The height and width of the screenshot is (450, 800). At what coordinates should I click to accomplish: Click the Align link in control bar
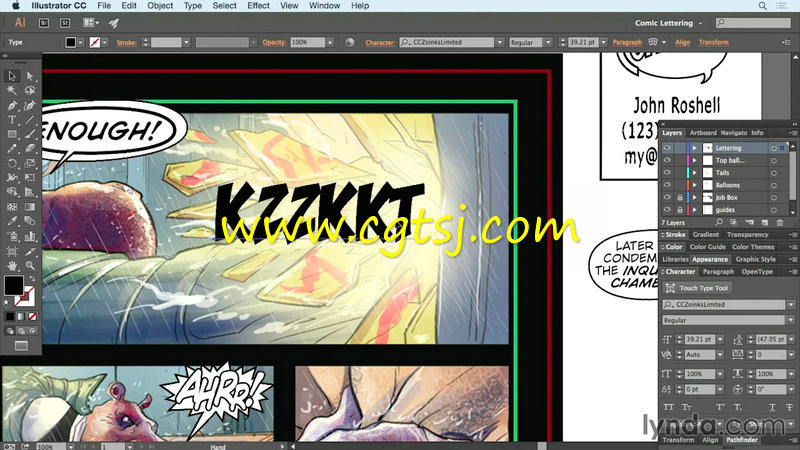point(683,42)
